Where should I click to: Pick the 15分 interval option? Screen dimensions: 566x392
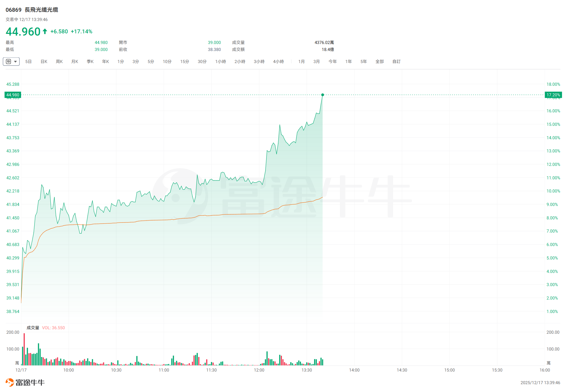coord(185,61)
